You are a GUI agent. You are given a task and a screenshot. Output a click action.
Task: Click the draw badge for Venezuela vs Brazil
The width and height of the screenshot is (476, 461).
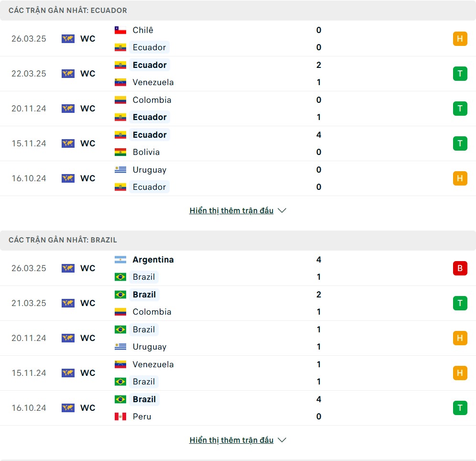[x=460, y=373]
